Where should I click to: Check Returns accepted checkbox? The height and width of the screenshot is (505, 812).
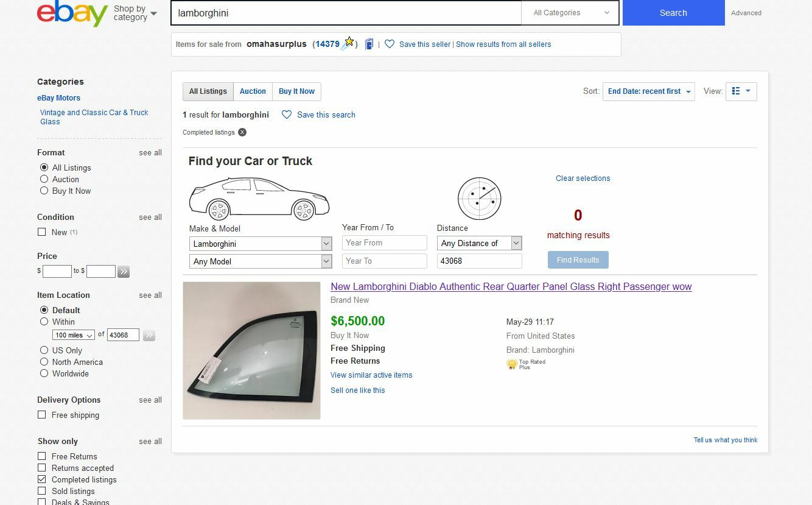pos(42,468)
